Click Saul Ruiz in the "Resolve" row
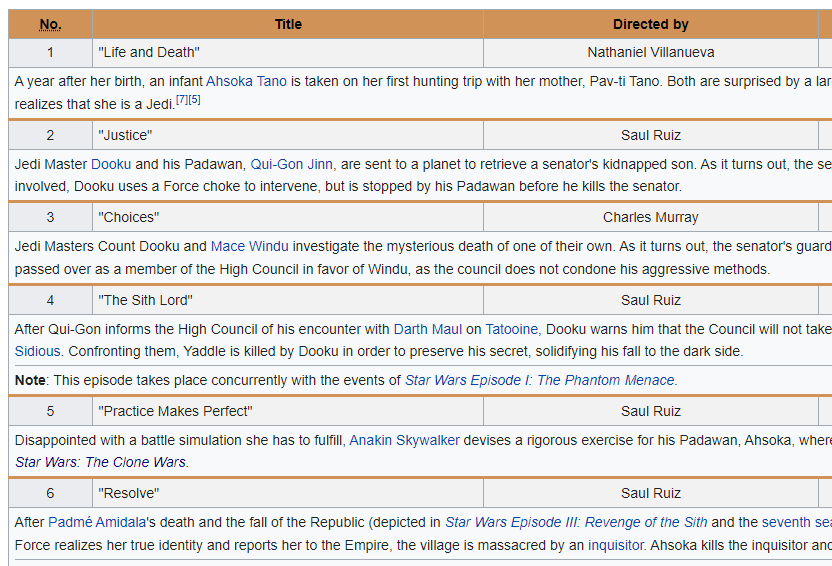 click(651, 493)
